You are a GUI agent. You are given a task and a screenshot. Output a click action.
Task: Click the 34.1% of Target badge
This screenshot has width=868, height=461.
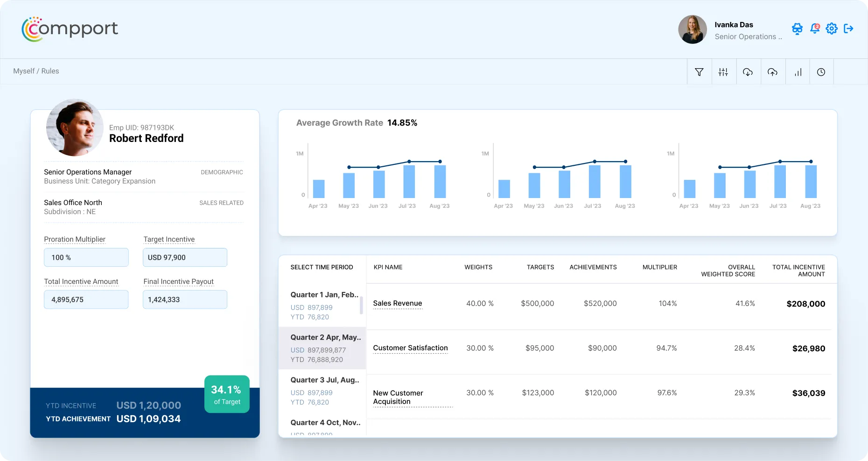tap(227, 394)
